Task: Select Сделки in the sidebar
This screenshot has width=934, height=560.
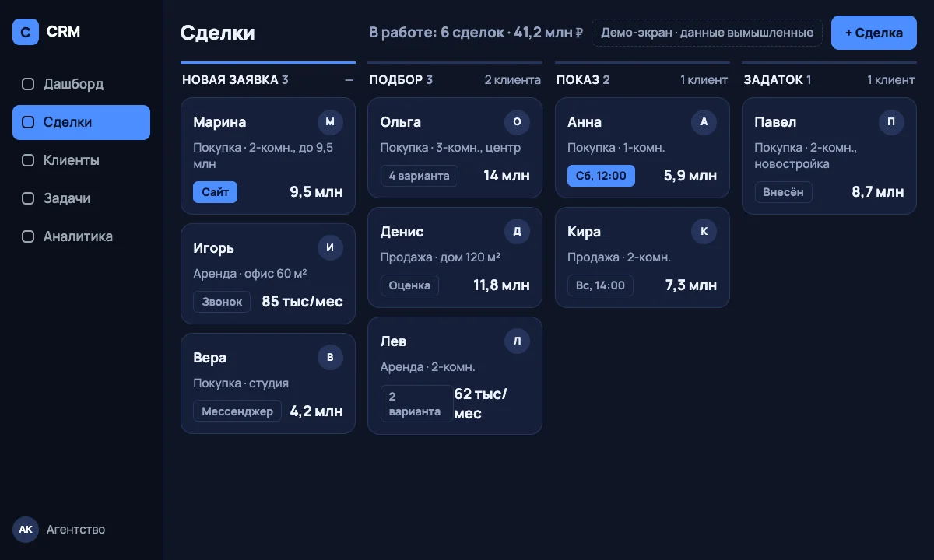Action: 81,122
